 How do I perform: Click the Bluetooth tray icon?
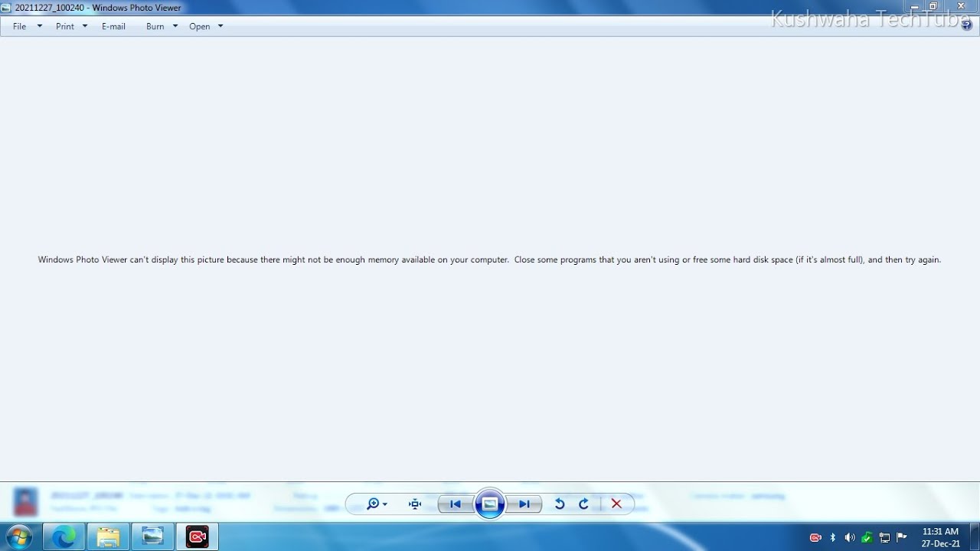click(833, 537)
